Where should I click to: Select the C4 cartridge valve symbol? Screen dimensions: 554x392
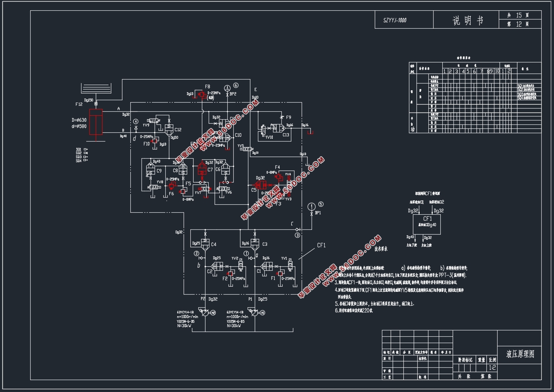pyautogui.click(x=205, y=245)
